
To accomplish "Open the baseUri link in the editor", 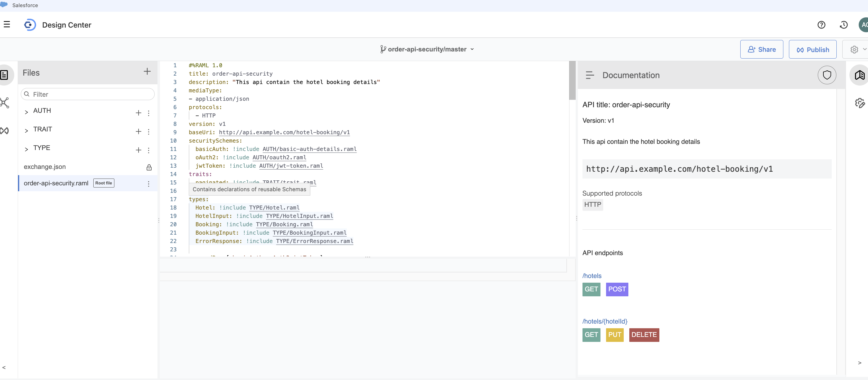I will coord(284,132).
